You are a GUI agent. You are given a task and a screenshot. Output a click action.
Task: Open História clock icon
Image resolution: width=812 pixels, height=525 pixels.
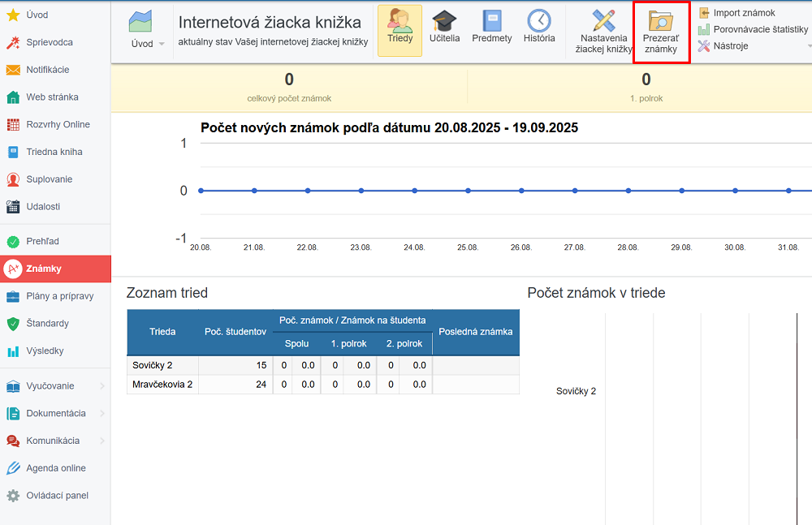click(x=539, y=30)
